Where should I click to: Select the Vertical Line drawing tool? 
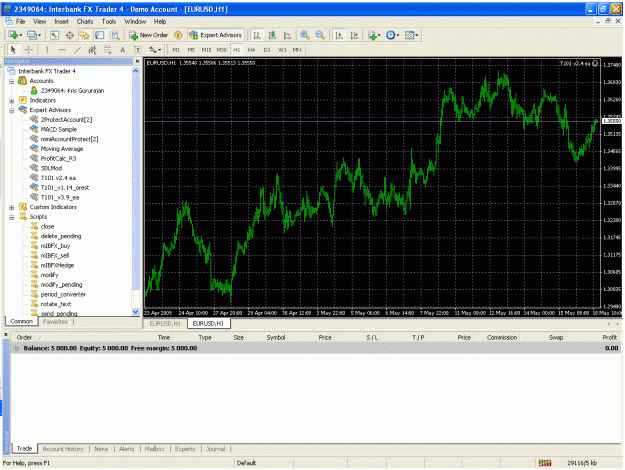47,50
